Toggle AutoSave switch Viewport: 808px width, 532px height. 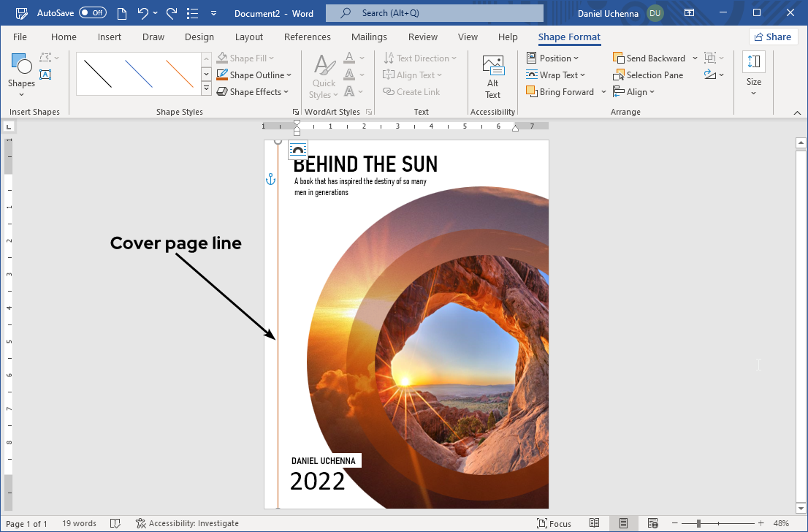click(93, 13)
